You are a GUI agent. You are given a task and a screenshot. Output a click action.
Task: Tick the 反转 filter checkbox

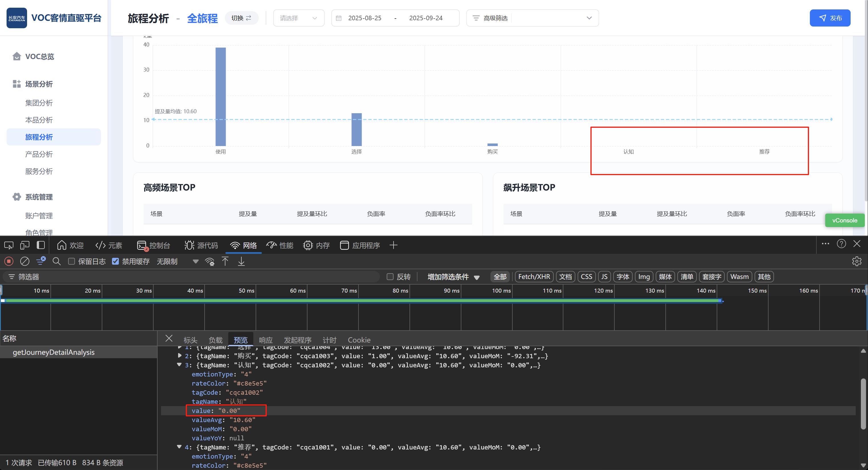pos(390,277)
